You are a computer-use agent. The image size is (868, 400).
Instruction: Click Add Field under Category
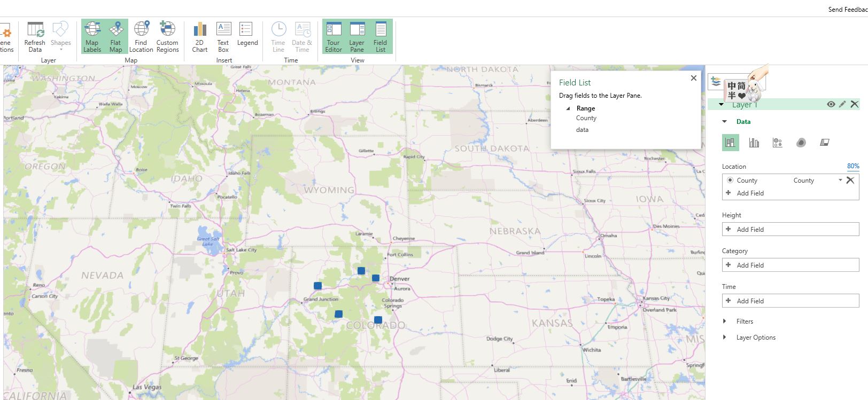pos(790,265)
